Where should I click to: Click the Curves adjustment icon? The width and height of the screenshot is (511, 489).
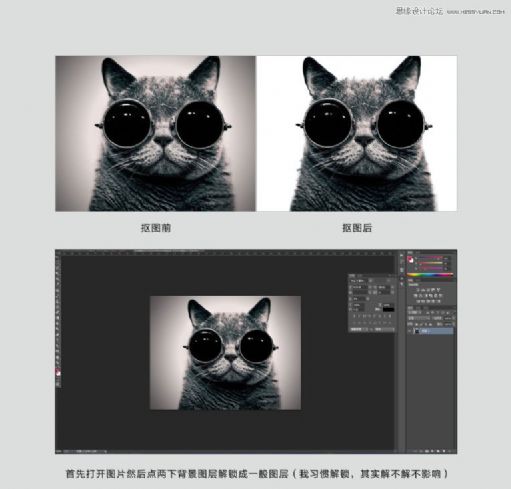tap(428, 290)
